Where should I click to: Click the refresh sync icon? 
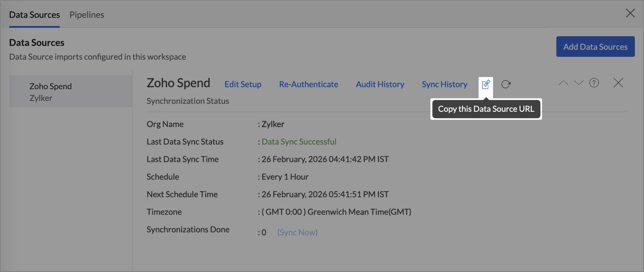pos(506,84)
